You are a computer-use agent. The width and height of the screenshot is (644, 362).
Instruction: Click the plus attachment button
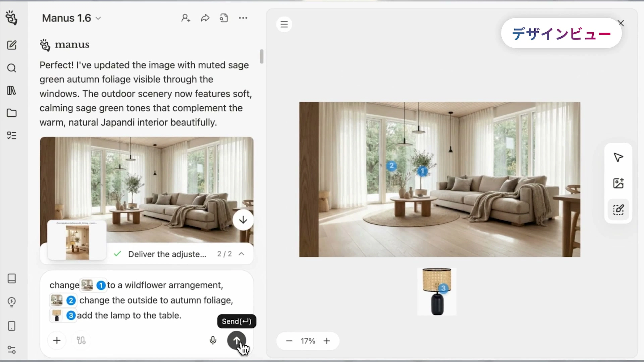pos(57,340)
